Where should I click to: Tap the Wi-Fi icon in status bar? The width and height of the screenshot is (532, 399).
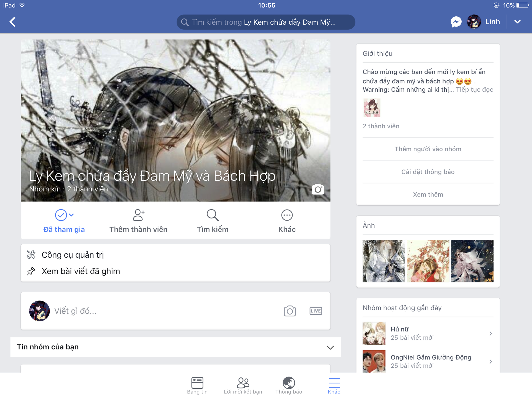[x=22, y=5]
